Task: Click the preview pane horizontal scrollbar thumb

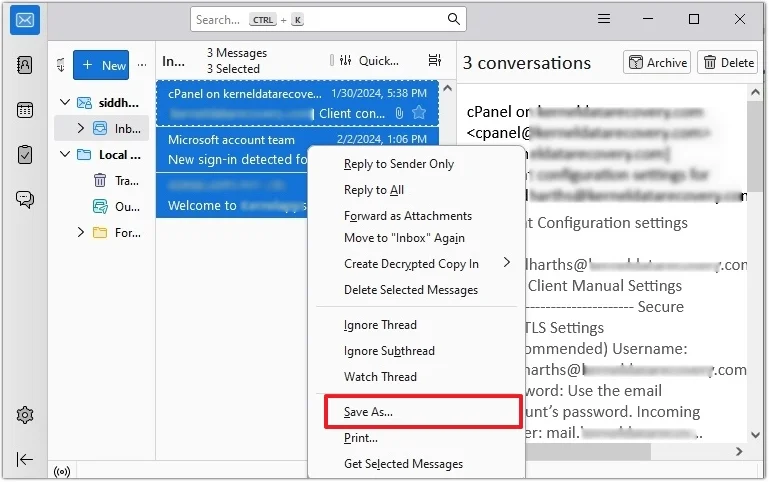Action: pyautogui.click(x=588, y=452)
